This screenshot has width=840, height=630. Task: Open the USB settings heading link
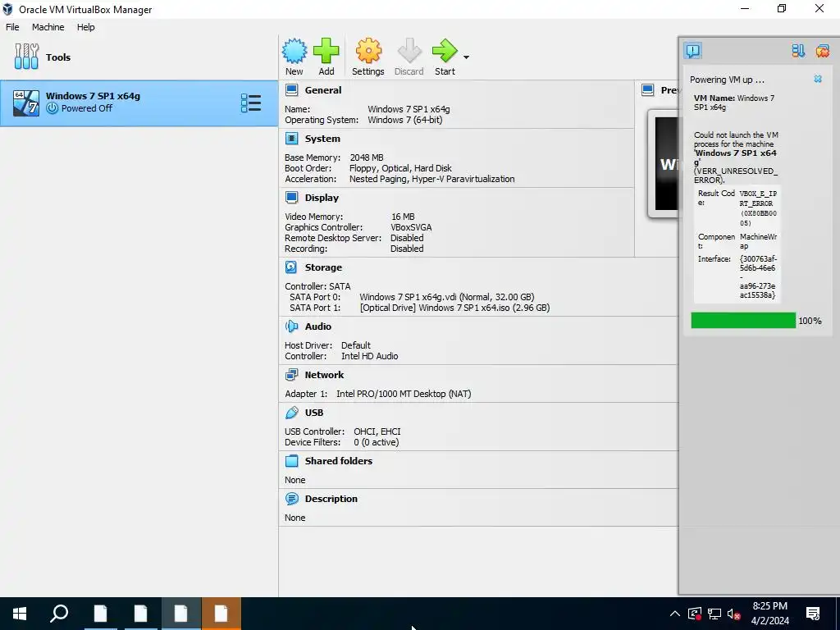314,413
